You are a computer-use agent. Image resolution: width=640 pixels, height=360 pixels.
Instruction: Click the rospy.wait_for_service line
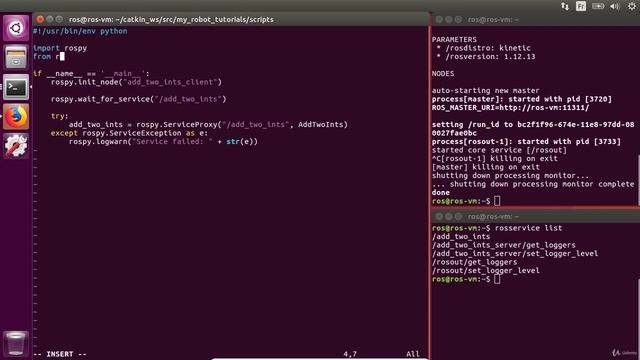click(138, 99)
